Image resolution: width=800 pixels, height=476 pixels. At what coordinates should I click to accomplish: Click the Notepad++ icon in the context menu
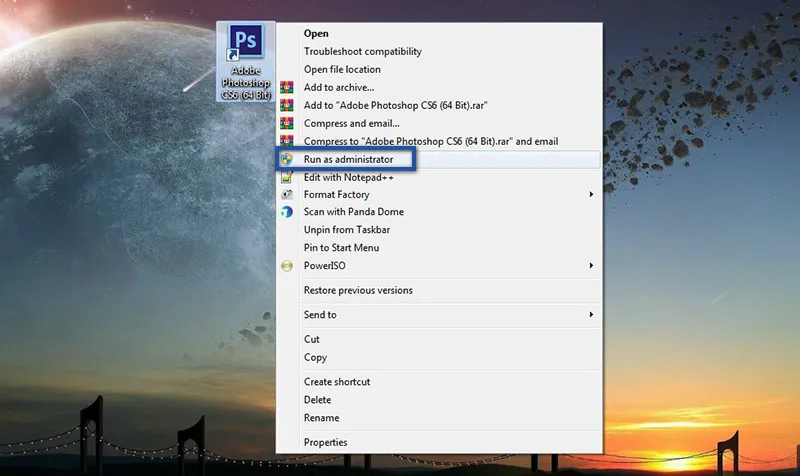(x=286, y=177)
